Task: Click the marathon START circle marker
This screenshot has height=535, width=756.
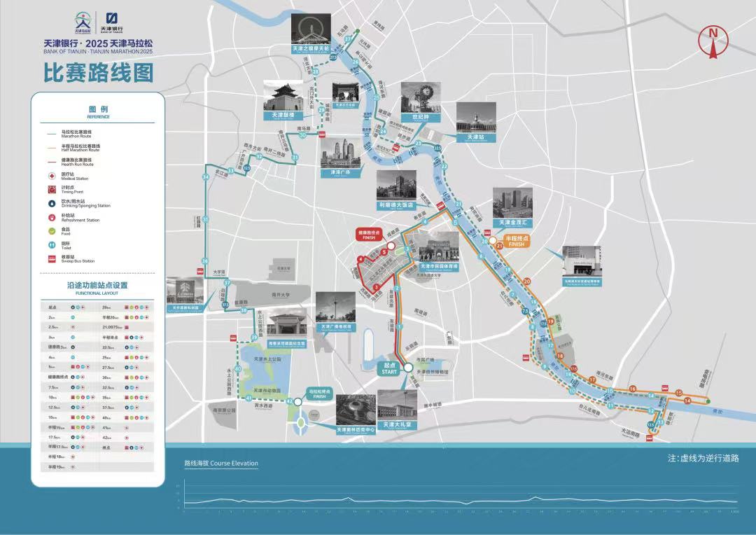Action: (x=408, y=368)
